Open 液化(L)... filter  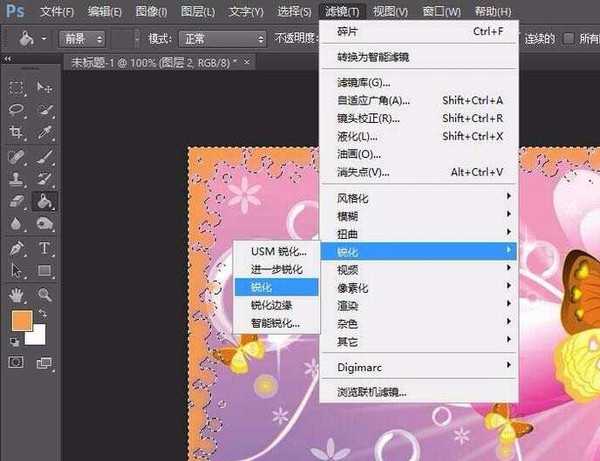pyautogui.click(x=419, y=136)
